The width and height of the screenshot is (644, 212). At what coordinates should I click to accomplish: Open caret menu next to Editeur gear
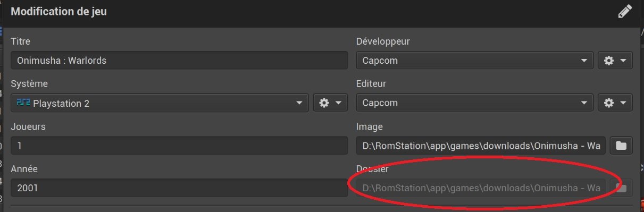(623, 103)
